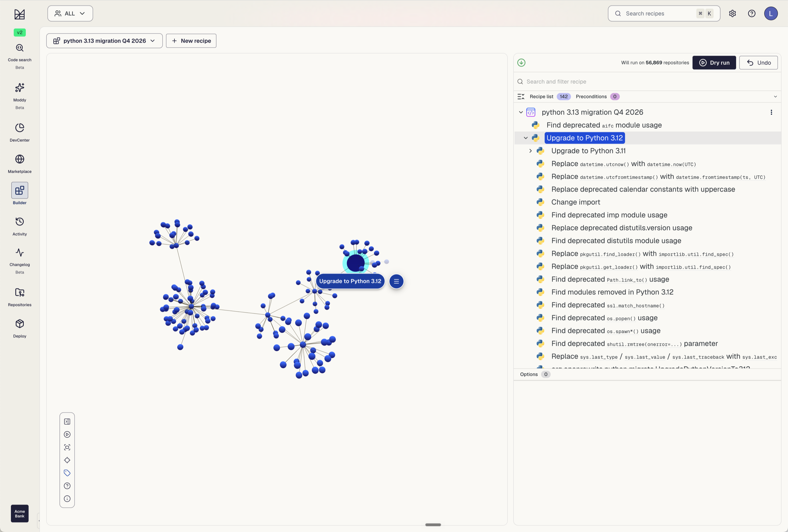This screenshot has width=788, height=532.
Task: Select Replace deprecated distutils.version usage
Action: click(622, 228)
